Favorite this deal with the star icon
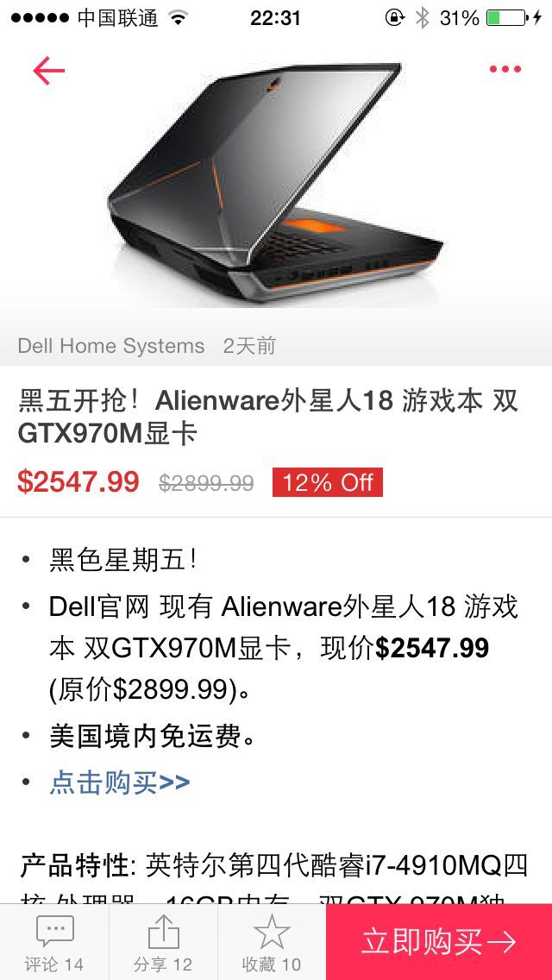This screenshot has height=980, width=552. pyautogui.click(x=272, y=931)
